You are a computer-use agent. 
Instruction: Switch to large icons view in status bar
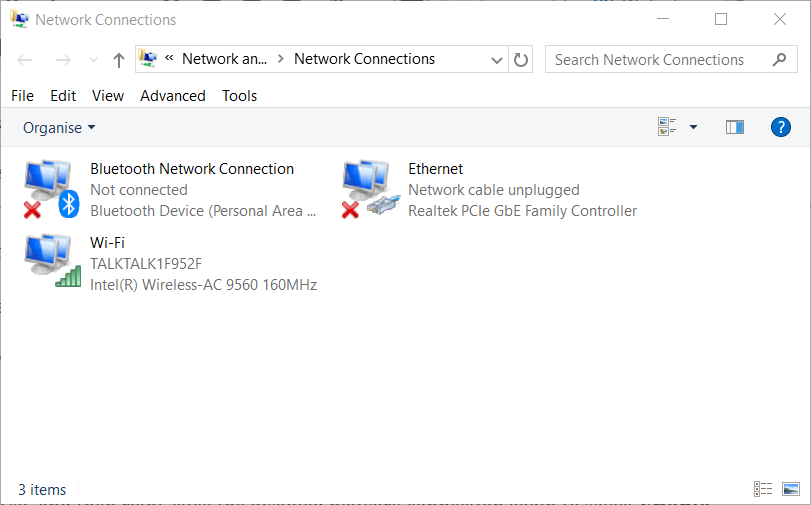click(791, 489)
